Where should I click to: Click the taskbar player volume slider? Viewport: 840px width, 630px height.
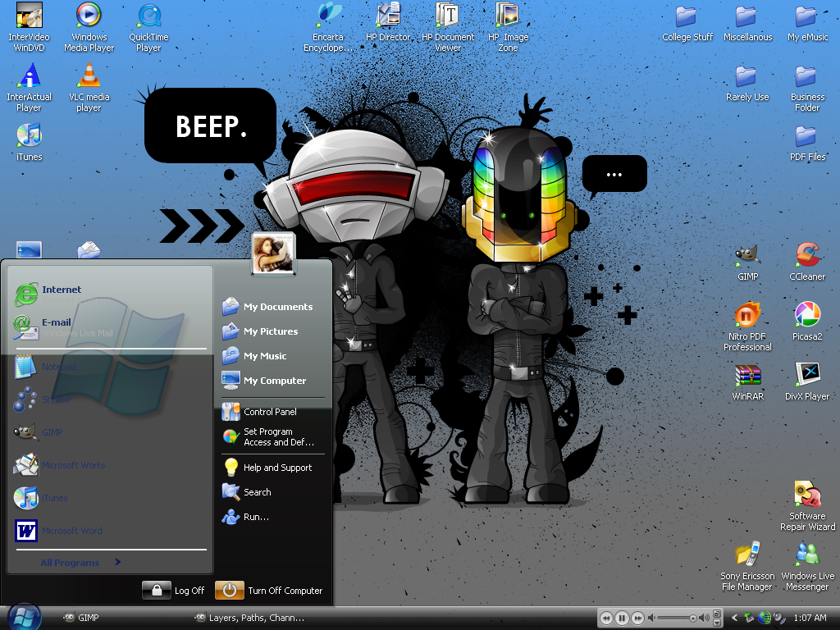point(677,619)
